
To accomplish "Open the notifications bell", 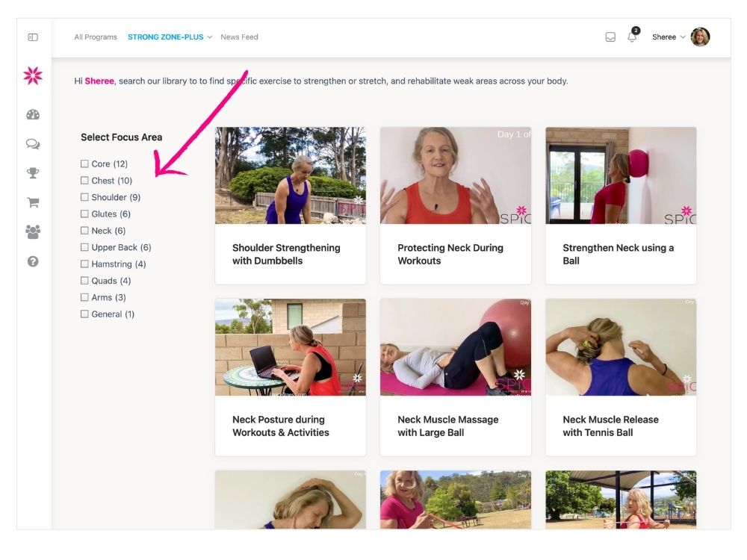I will pyautogui.click(x=632, y=37).
